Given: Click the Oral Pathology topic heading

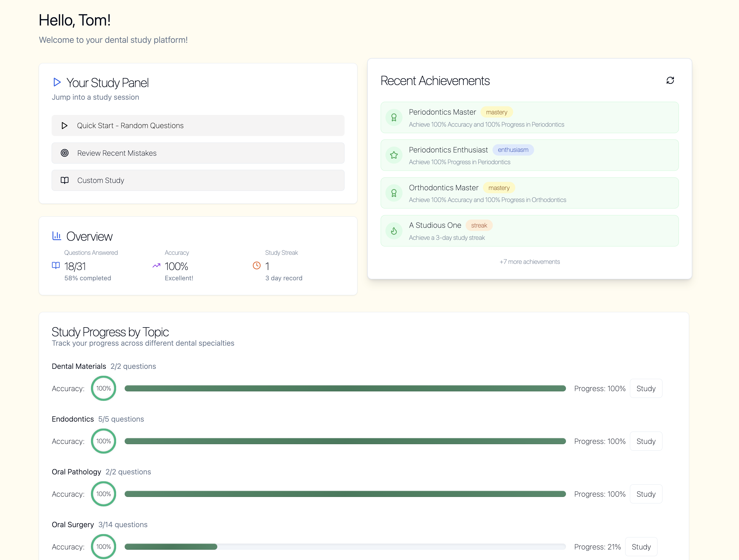Looking at the screenshot, I should pyautogui.click(x=77, y=472).
